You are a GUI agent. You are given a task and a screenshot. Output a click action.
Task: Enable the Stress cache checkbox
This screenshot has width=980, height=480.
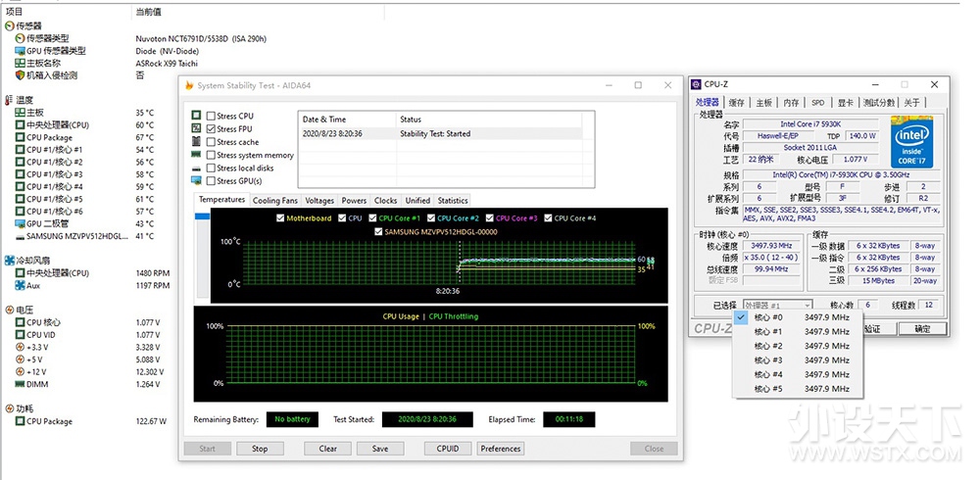click(211, 142)
